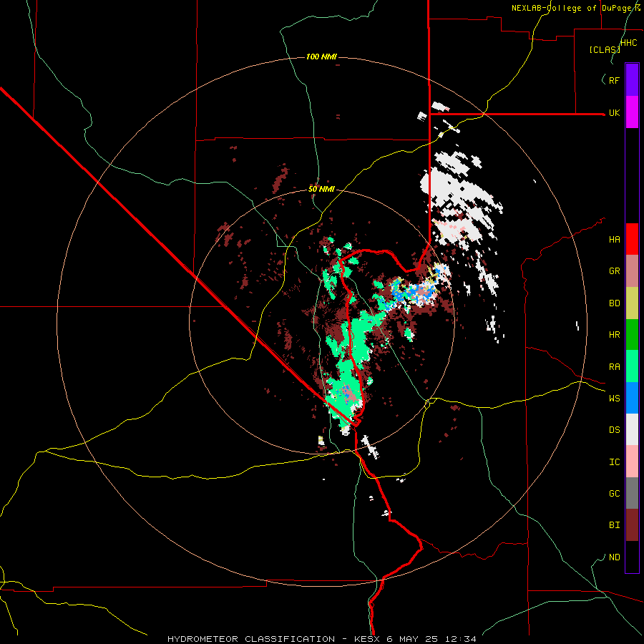Select the RA legend label text
Image resolution: width=644 pixels, height=644 pixels.
(x=614, y=367)
